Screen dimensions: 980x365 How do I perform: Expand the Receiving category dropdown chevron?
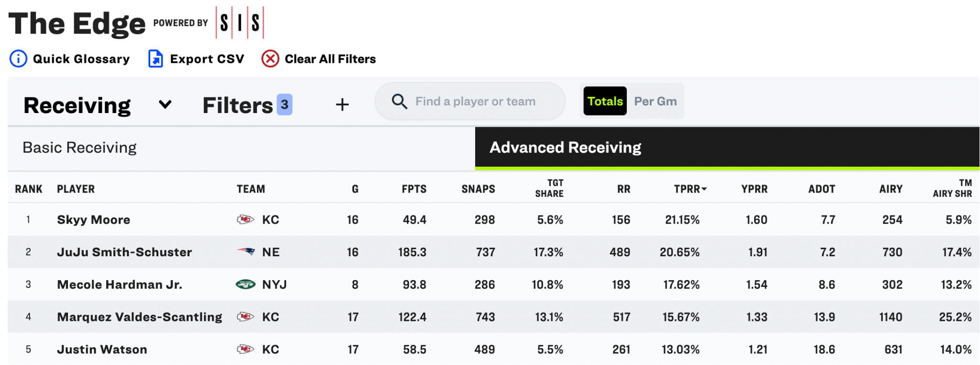click(165, 104)
